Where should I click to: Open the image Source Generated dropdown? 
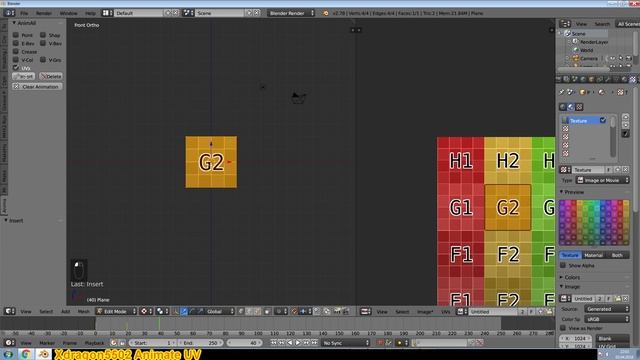[x=607, y=309]
